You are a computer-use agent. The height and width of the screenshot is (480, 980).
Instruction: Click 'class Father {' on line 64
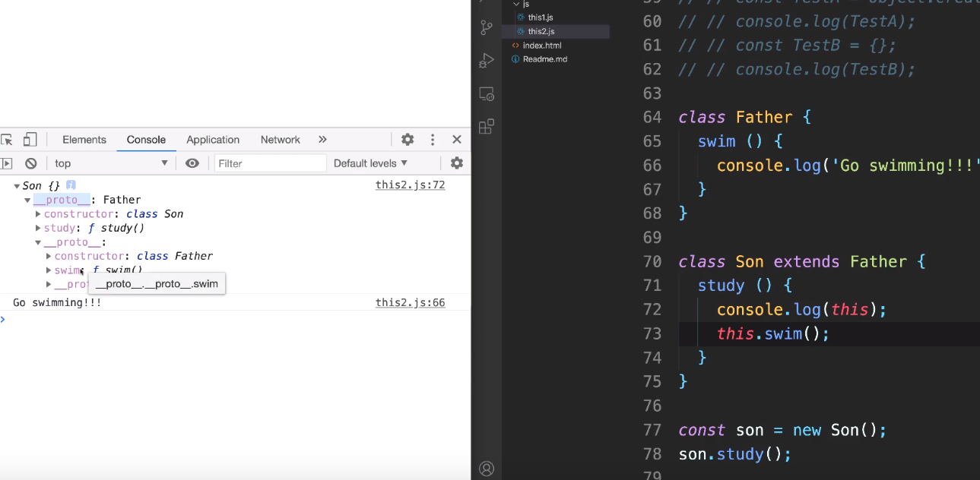[745, 117]
